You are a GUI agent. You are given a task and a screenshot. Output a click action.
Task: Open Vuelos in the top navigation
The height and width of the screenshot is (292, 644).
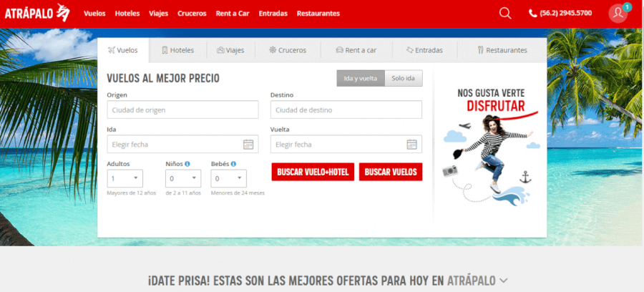(95, 13)
